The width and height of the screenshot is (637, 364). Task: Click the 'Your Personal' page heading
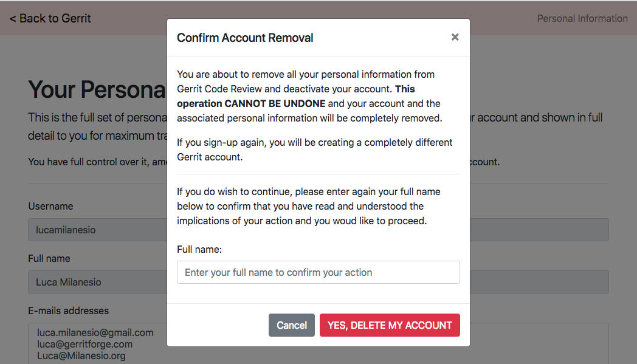(x=97, y=89)
